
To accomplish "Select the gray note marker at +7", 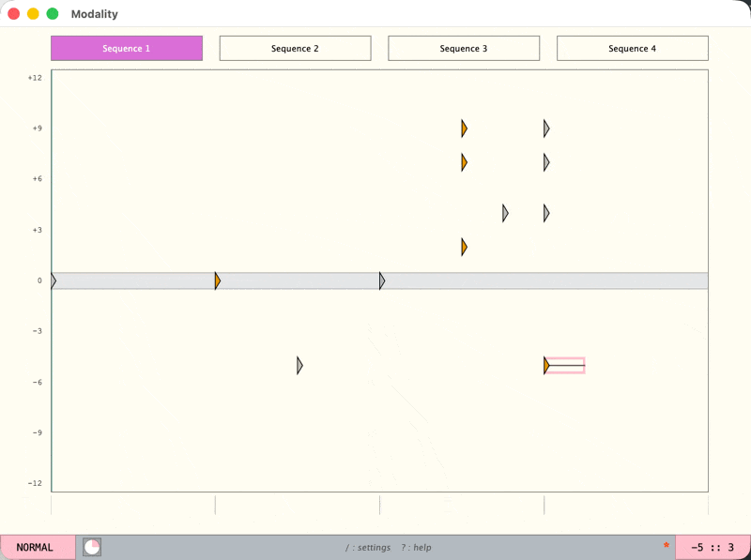I will [x=546, y=162].
